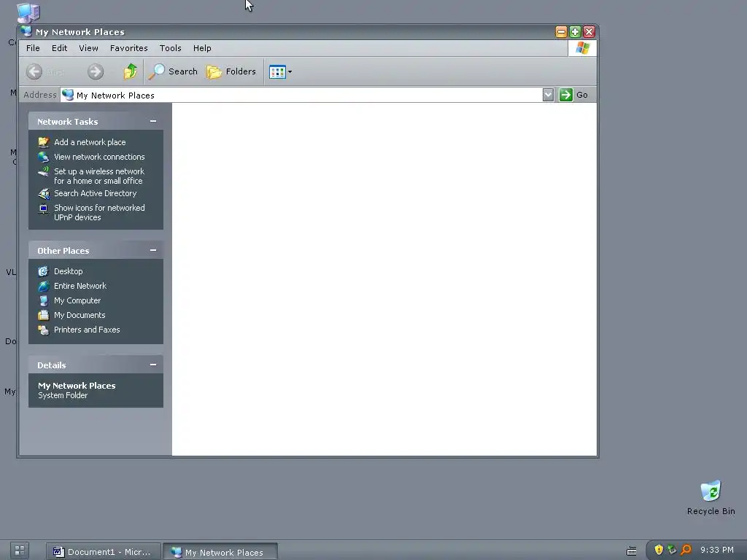Go to Desktop link
Viewport: 747px width, 560px height.
pyautogui.click(x=68, y=271)
